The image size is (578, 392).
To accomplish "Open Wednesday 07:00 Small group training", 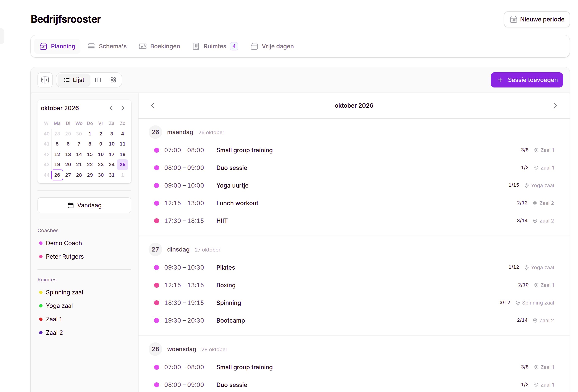I will pos(354,367).
